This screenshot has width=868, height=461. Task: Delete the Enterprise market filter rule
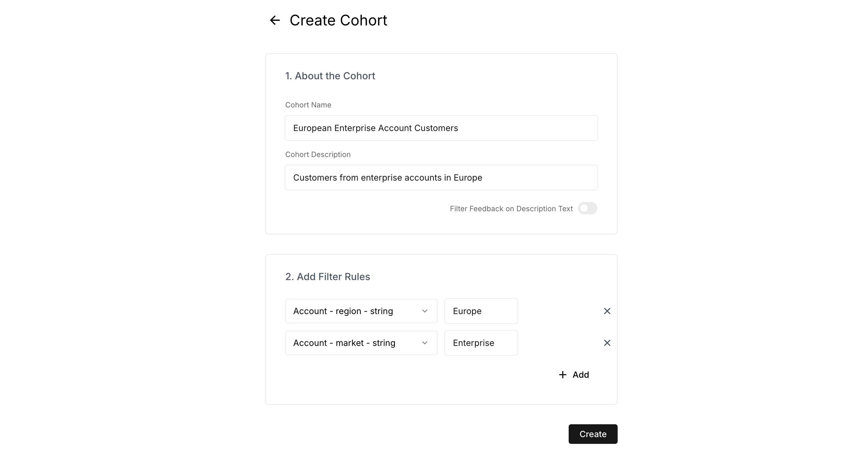607,343
